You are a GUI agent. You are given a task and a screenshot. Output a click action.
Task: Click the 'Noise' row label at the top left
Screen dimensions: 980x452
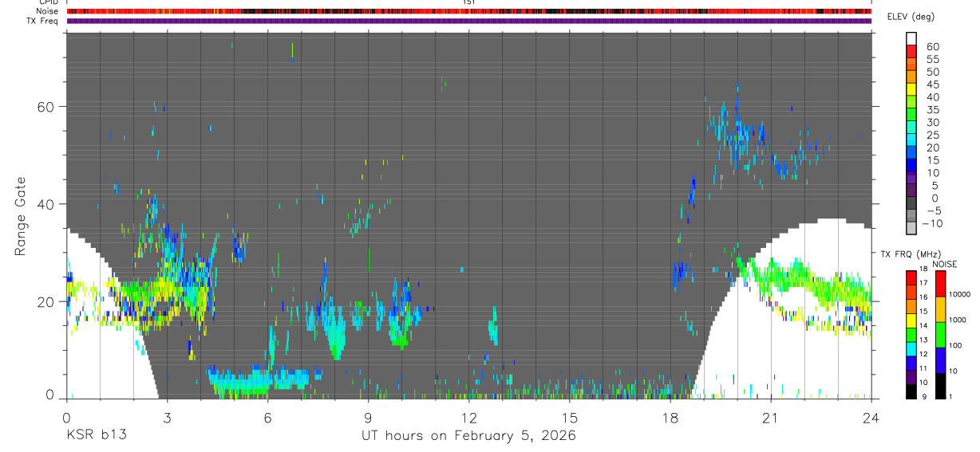pos(48,11)
